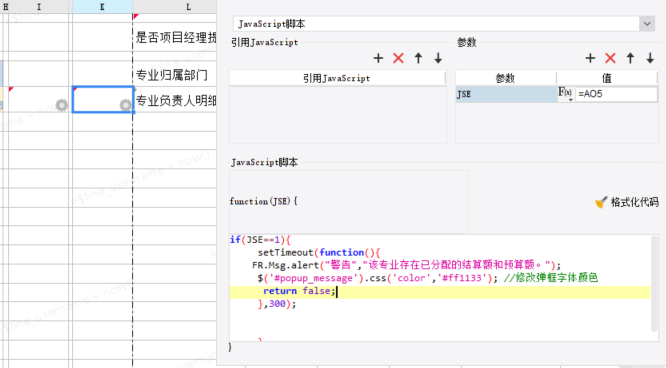Open the JavaScript脚本 type dropdown
This screenshot has width=666, height=368.
point(647,24)
